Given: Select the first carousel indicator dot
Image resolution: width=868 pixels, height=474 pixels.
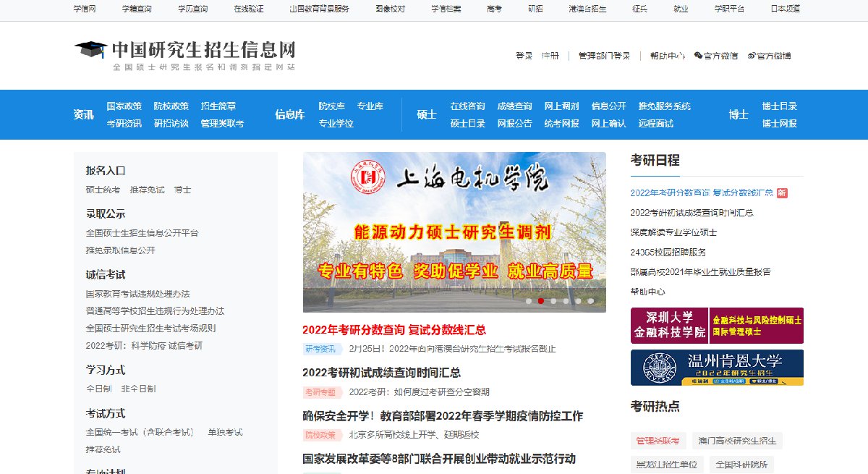Looking at the screenshot, I should [x=529, y=301].
